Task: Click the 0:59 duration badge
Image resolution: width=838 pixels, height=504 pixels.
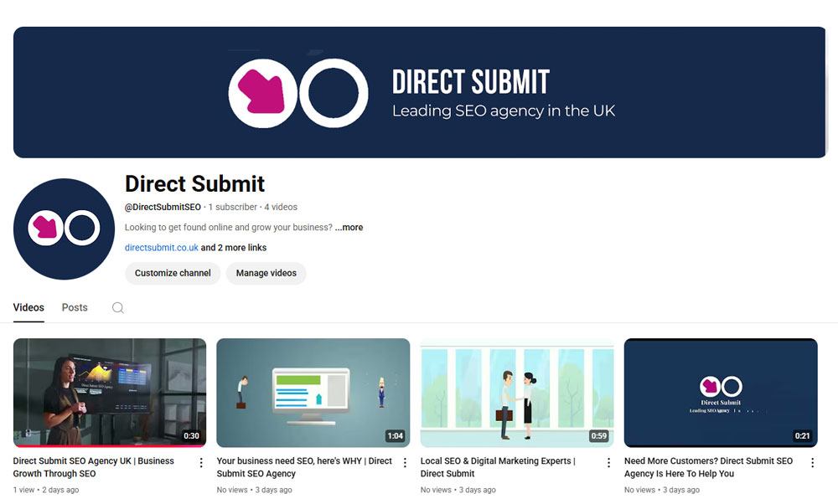Action: click(x=598, y=435)
